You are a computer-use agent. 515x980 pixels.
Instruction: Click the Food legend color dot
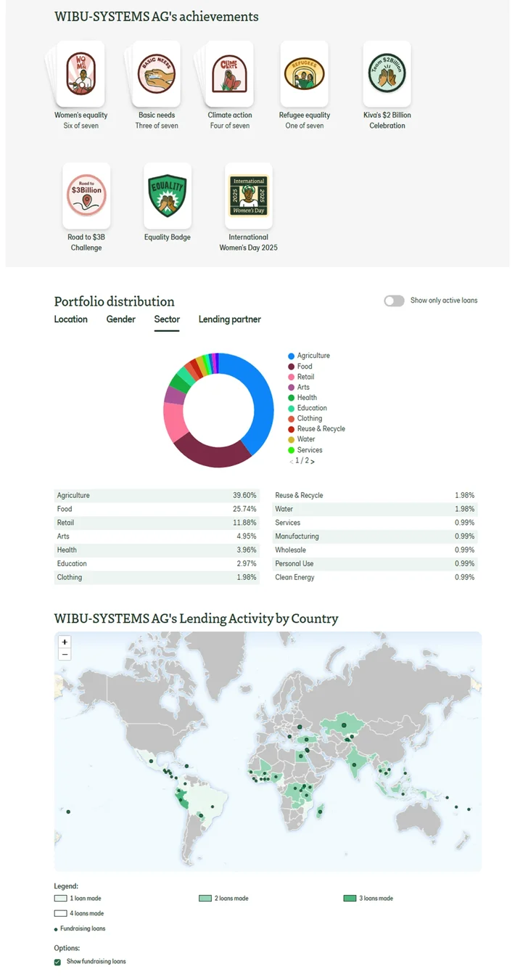pyautogui.click(x=292, y=367)
